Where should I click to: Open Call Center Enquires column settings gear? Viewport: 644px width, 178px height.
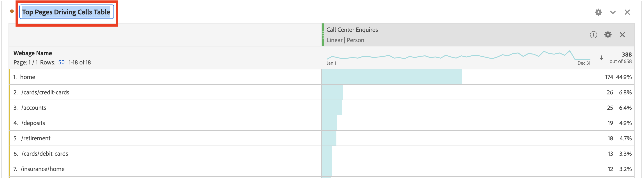pyautogui.click(x=608, y=35)
